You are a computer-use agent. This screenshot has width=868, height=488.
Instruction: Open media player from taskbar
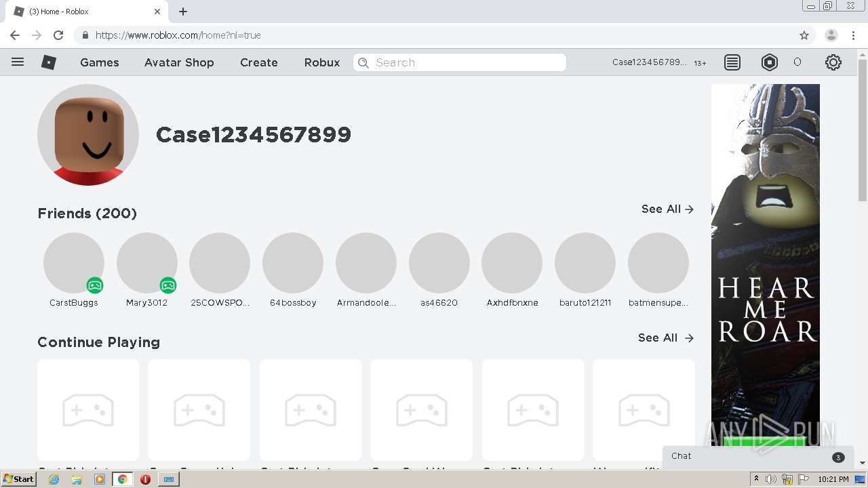coord(100,479)
